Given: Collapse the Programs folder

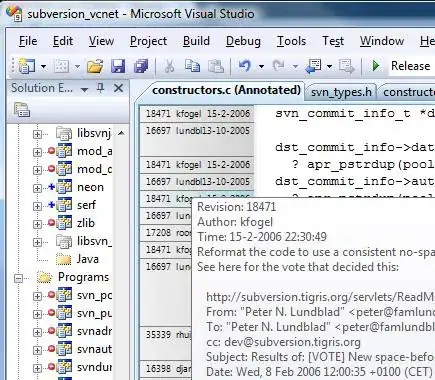Looking at the screenshot, I should pos(19,278).
